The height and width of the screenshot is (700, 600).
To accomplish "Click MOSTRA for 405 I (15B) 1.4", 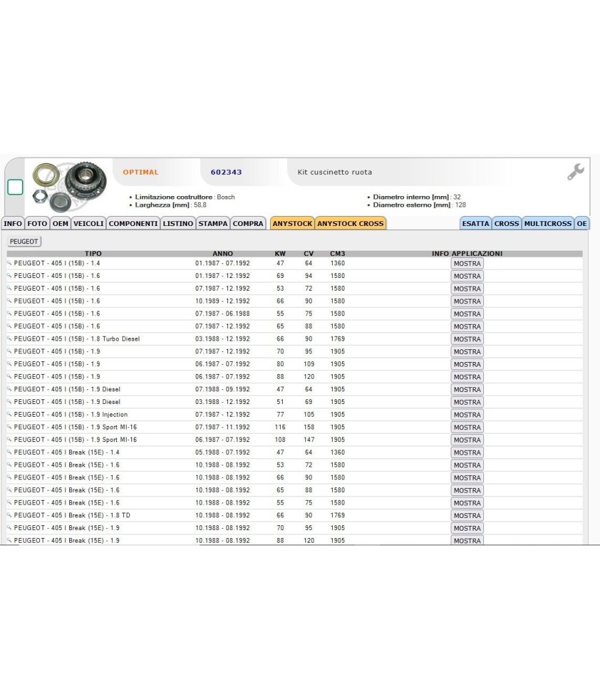I will (x=467, y=263).
